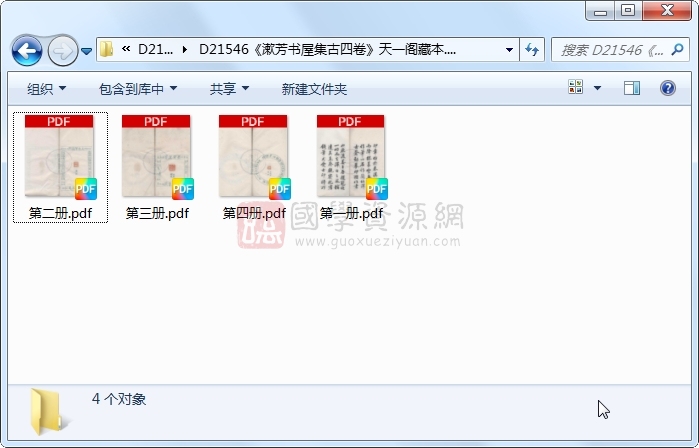Click the 第四册.pdf file name label
The height and width of the screenshot is (448, 699).
tap(254, 213)
